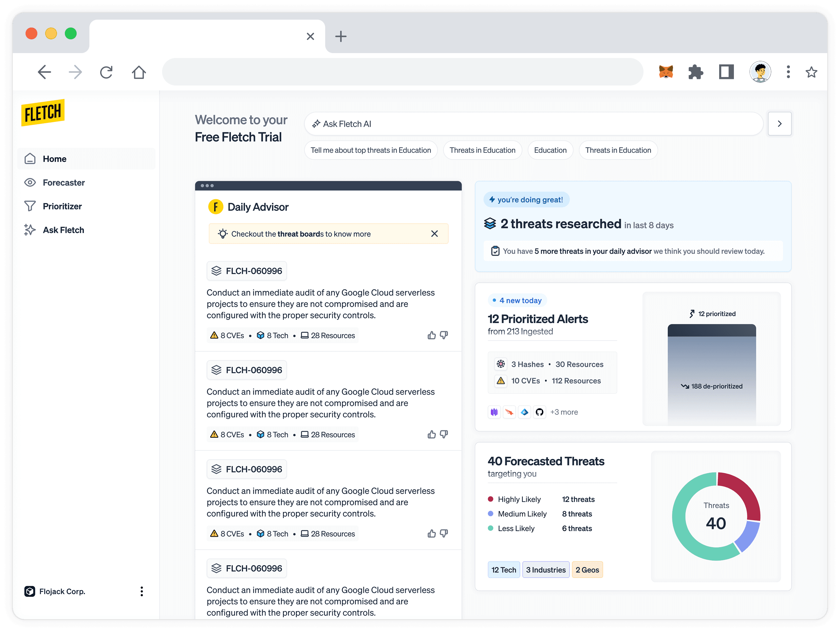840x632 pixels.
Task: Click the orange bird integration icon
Action: click(509, 412)
